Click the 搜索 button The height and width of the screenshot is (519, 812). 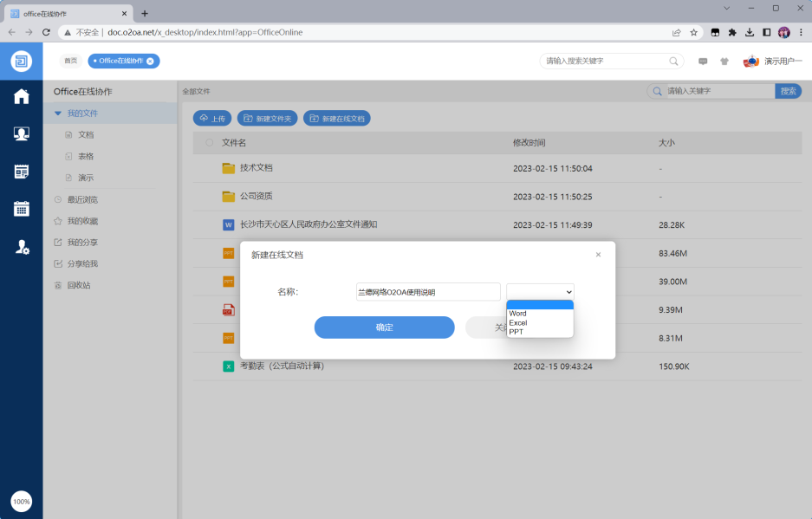(788, 91)
